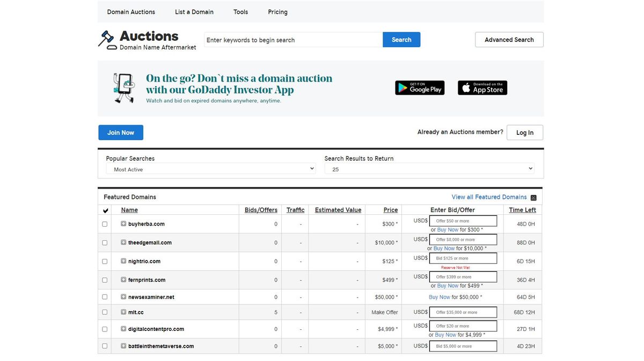Check the box for buyherba.com

point(105,224)
